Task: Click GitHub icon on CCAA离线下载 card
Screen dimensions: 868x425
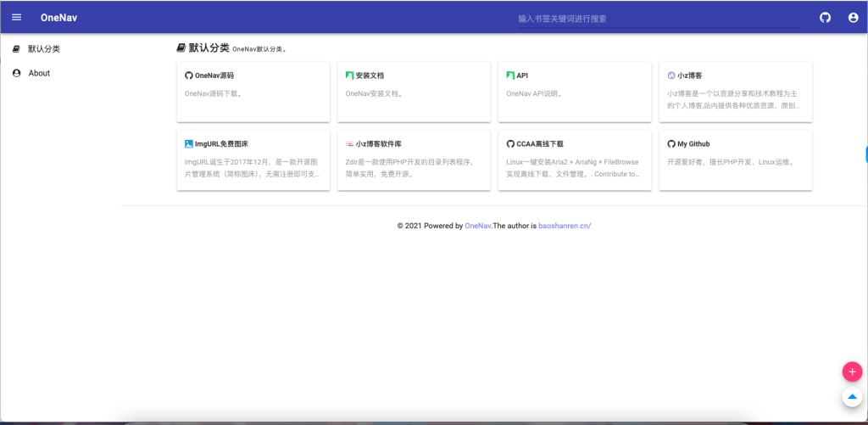Action: 509,143
